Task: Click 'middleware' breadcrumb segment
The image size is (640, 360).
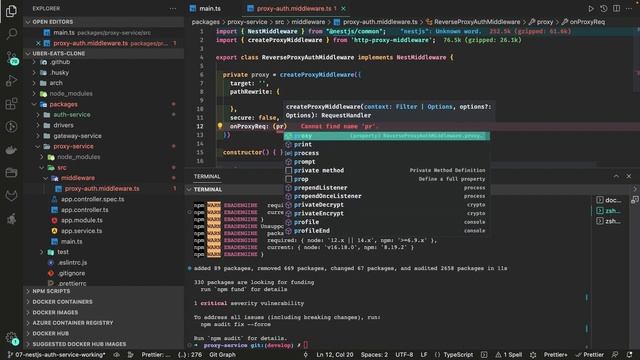Action: tap(308, 22)
